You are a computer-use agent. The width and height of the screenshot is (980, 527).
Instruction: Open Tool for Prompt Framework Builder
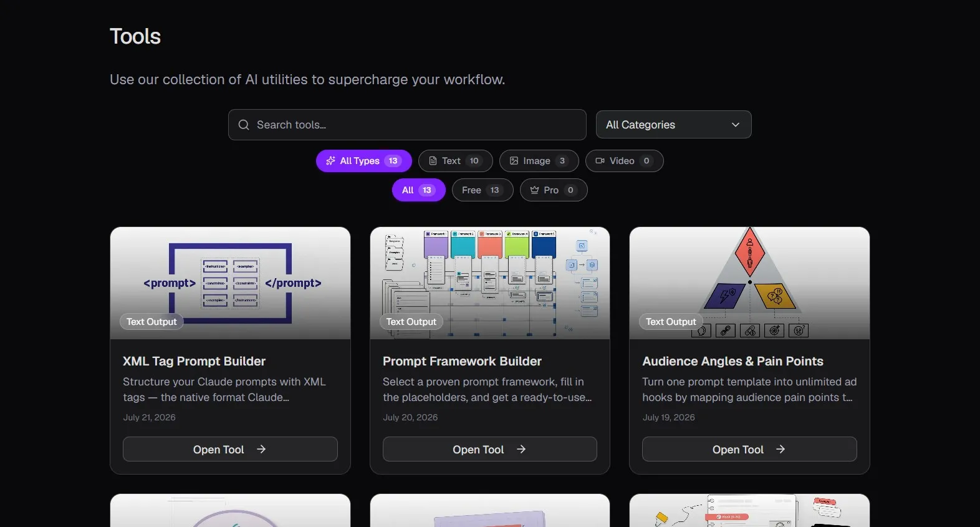click(489, 449)
